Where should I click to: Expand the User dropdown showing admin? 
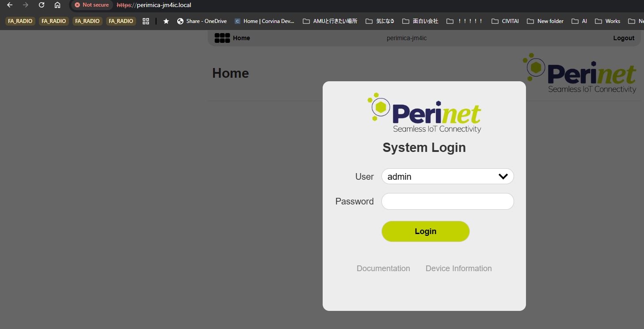click(442, 176)
